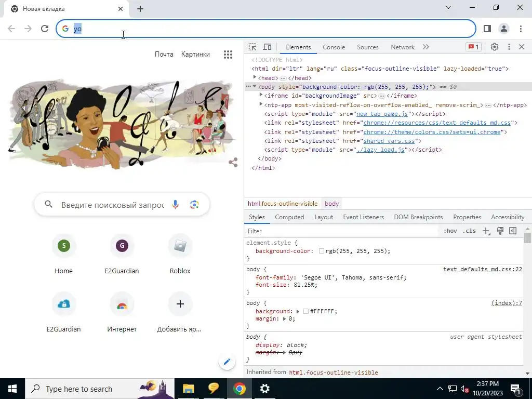The height and width of the screenshot is (399, 532).
Task: Reload the page
Action: point(45,29)
